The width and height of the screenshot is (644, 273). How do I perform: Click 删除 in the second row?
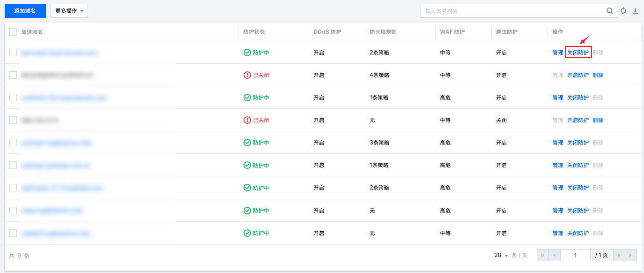(598, 75)
